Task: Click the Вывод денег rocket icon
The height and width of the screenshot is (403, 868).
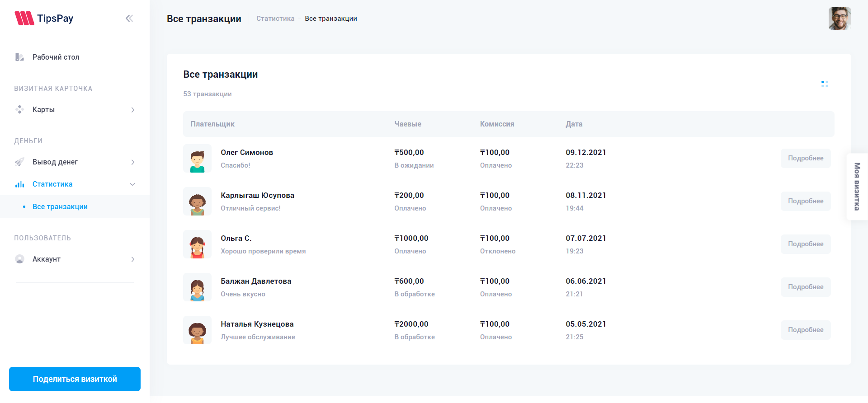Action: [19, 162]
